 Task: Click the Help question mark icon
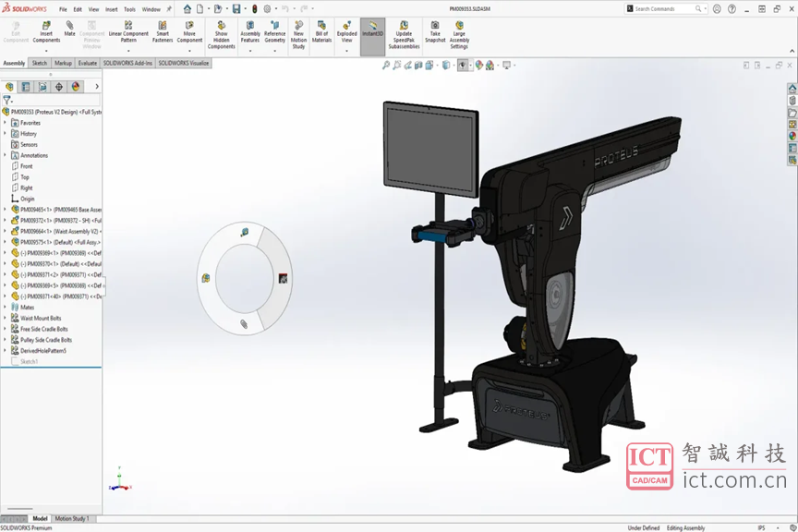coord(731,8)
